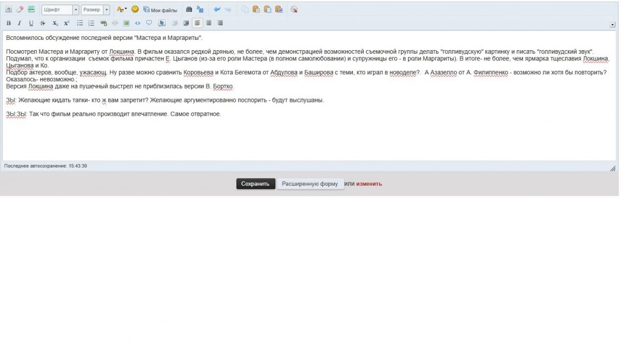The width and height of the screenshot is (621, 364).
Task: Insert a bulleted list
Action: (x=80, y=23)
